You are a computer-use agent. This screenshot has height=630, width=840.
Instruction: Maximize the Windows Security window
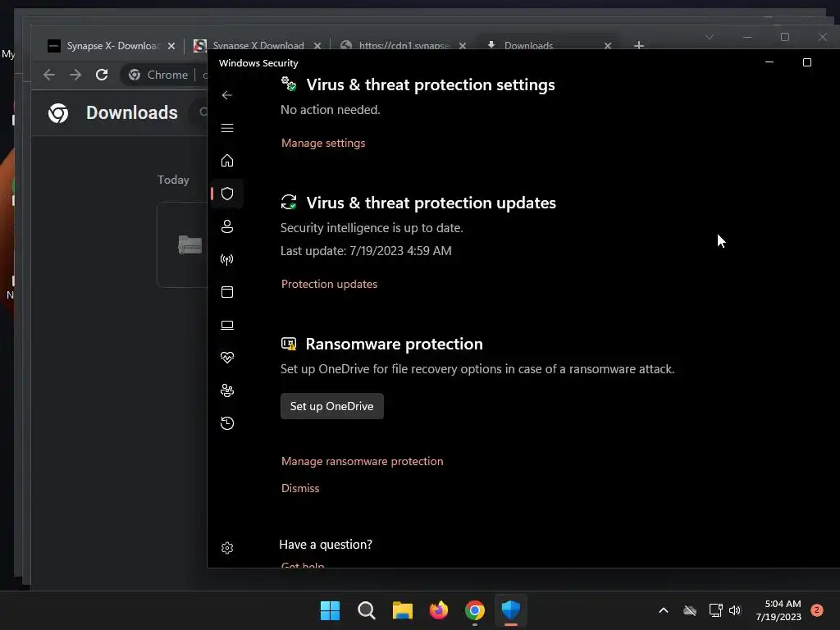point(807,62)
